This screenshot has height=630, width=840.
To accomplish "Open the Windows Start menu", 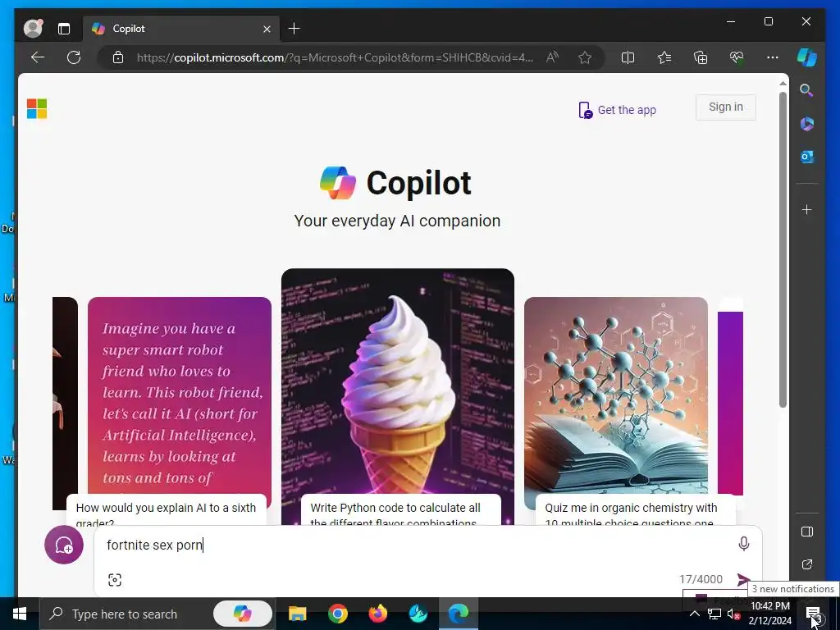I will (x=20, y=614).
